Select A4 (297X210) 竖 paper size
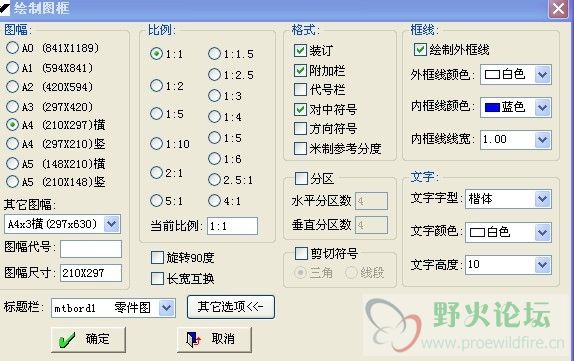 click(x=12, y=144)
